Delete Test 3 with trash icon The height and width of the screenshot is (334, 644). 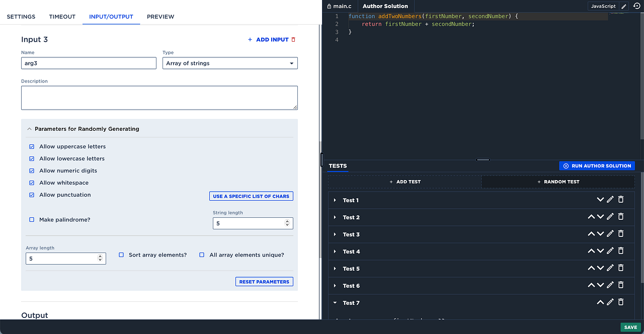(621, 234)
